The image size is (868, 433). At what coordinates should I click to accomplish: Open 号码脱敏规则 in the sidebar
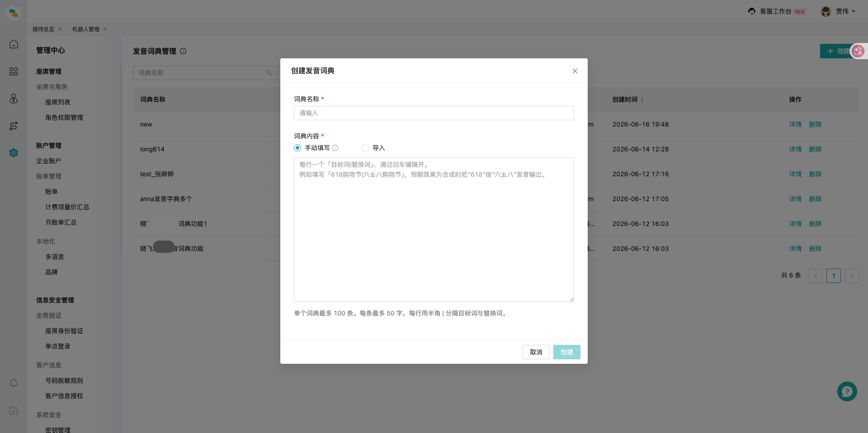click(x=64, y=381)
